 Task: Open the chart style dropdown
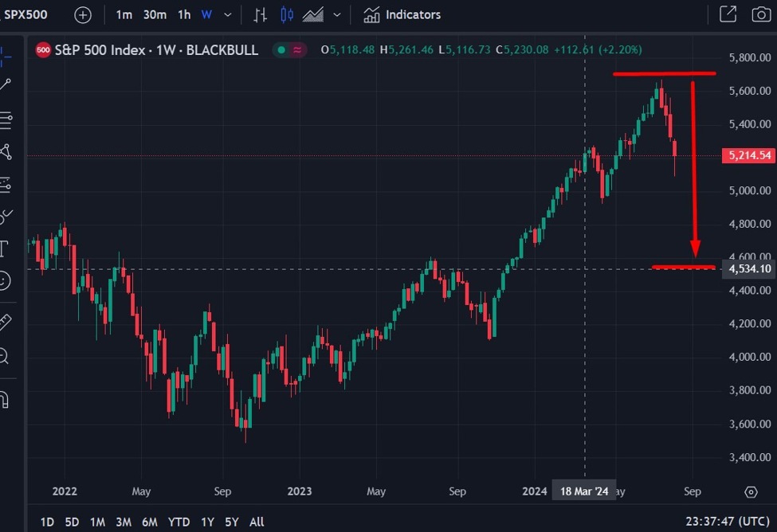tap(336, 14)
